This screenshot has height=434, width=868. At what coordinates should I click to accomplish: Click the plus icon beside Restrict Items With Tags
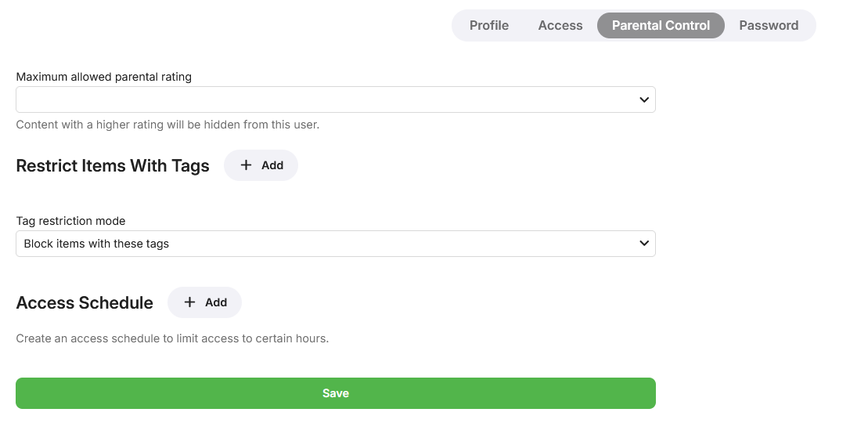click(246, 165)
